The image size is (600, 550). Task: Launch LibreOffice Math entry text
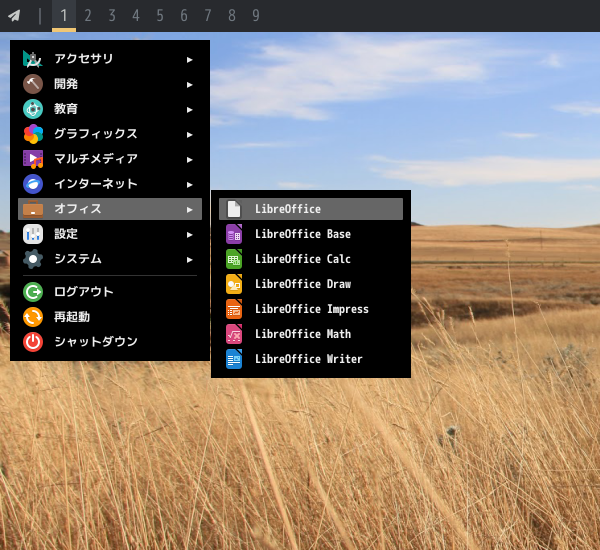tap(303, 334)
